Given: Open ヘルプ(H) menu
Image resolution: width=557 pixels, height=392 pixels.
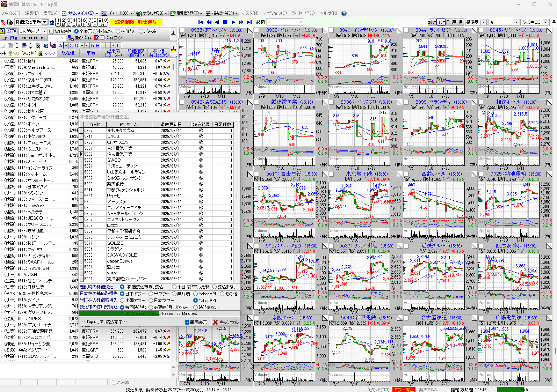Looking at the screenshot, I should click(328, 13).
